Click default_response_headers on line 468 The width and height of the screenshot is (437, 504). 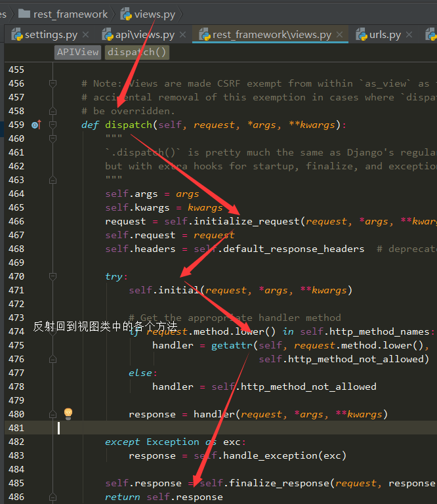click(x=294, y=249)
